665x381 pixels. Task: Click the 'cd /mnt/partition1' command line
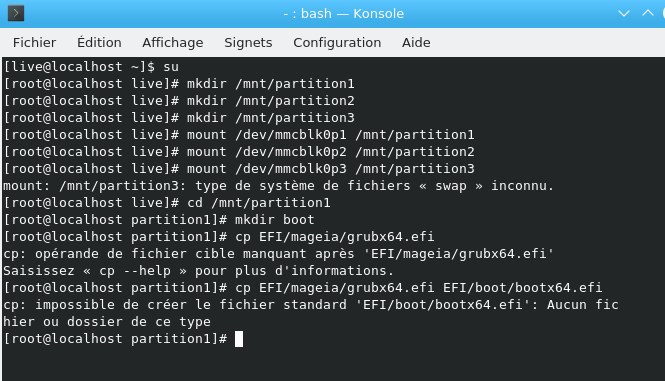(167, 203)
